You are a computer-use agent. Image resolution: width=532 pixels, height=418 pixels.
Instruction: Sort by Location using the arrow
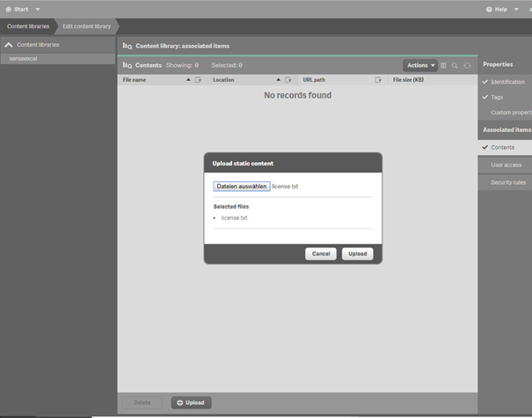click(x=278, y=80)
